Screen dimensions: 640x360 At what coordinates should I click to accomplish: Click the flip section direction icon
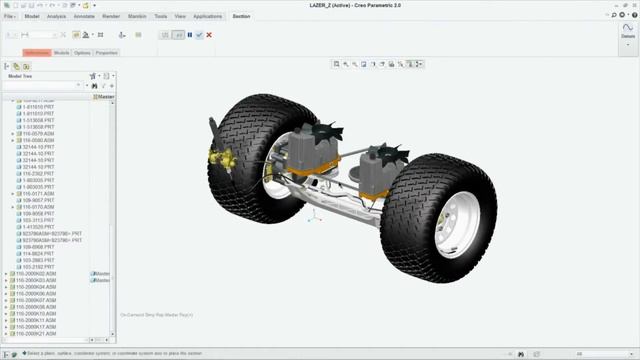tap(63, 35)
